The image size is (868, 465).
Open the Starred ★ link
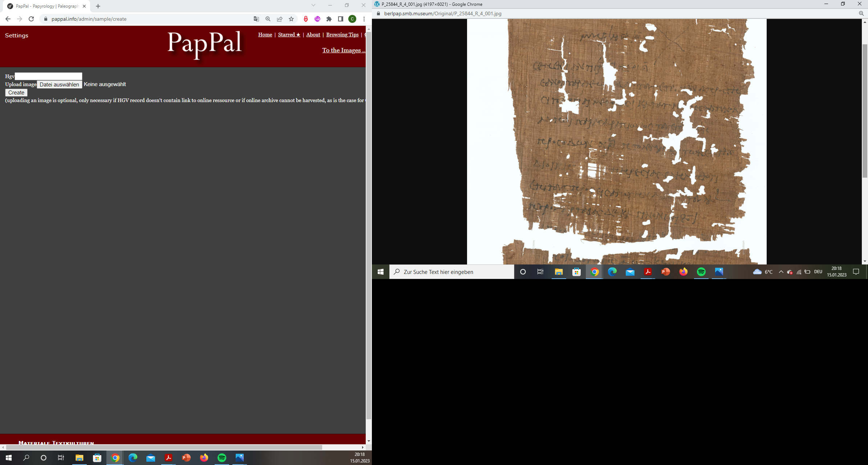289,35
